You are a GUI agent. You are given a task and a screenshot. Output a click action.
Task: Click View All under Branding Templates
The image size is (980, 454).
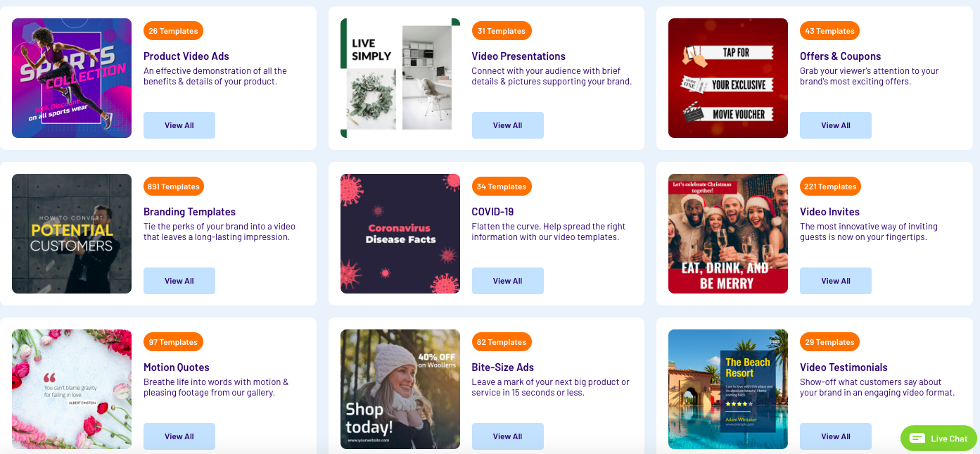pos(179,280)
